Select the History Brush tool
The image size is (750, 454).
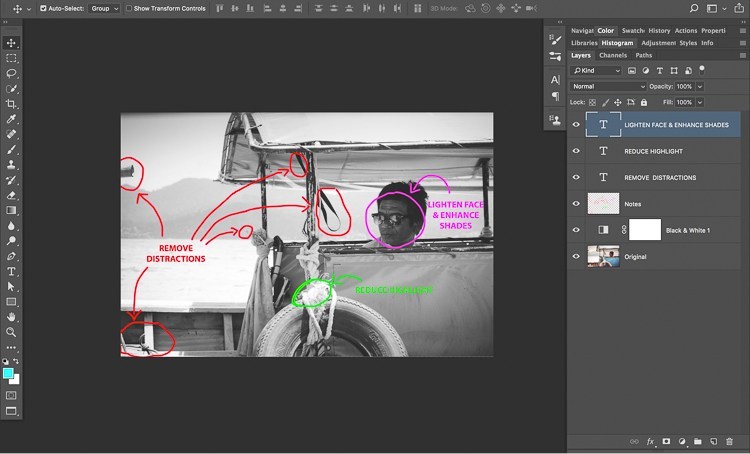pos(11,180)
